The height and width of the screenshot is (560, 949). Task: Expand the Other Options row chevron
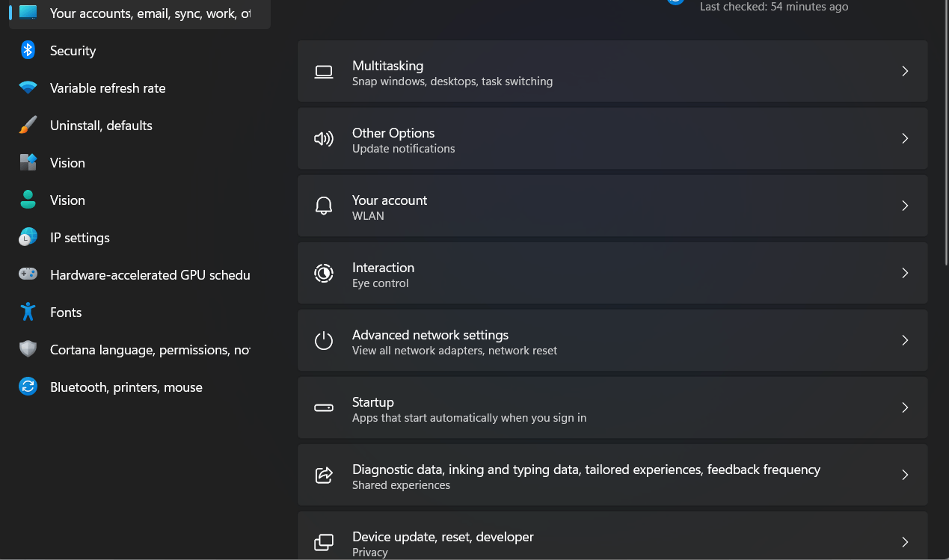coord(905,138)
